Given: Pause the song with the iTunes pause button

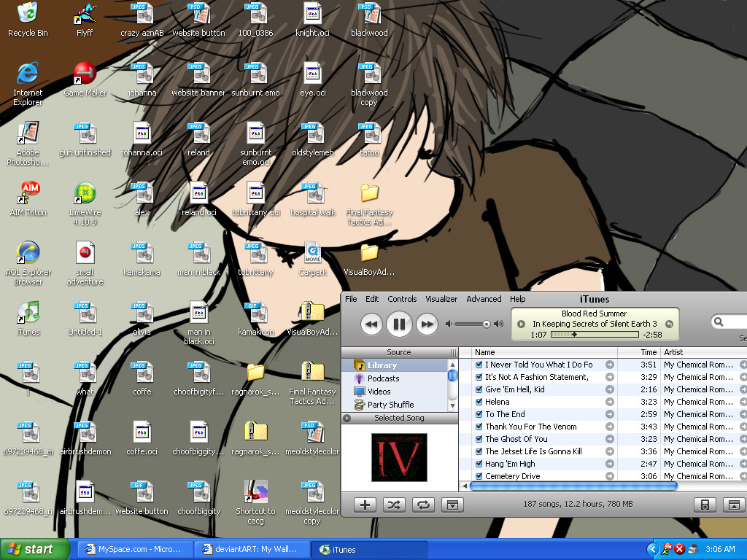Looking at the screenshot, I should pyautogui.click(x=399, y=324).
